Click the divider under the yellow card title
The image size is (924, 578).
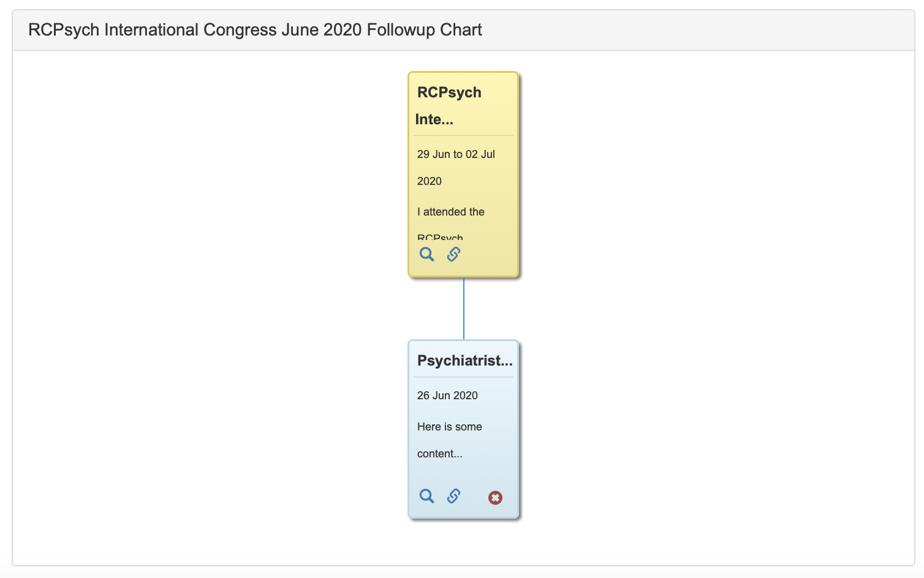pyautogui.click(x=463, y=135)
